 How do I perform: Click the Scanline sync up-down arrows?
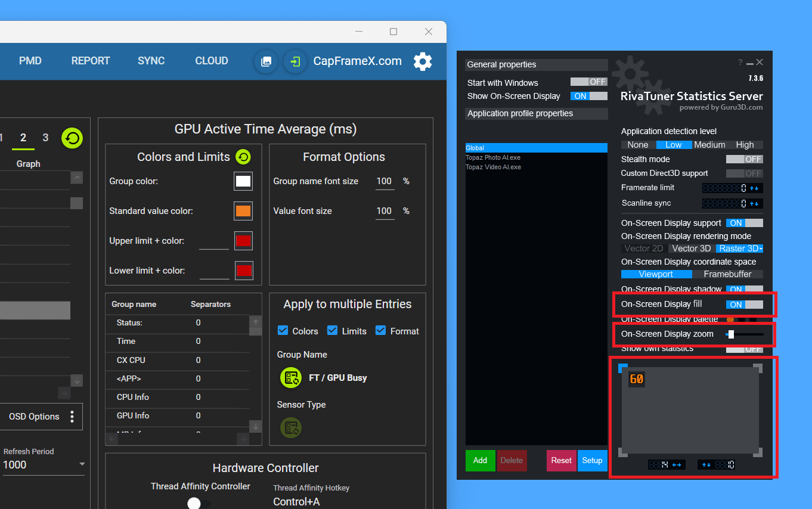click(x=755, y=204)
